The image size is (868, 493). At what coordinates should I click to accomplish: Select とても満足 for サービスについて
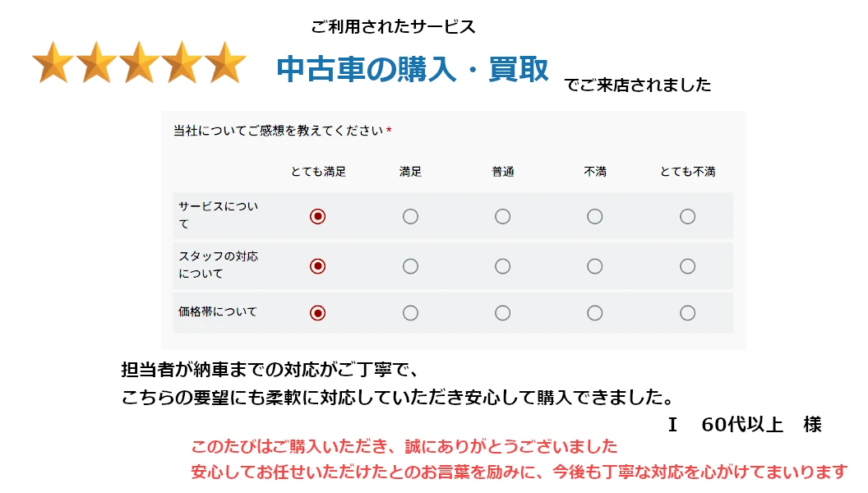(318, 216)
